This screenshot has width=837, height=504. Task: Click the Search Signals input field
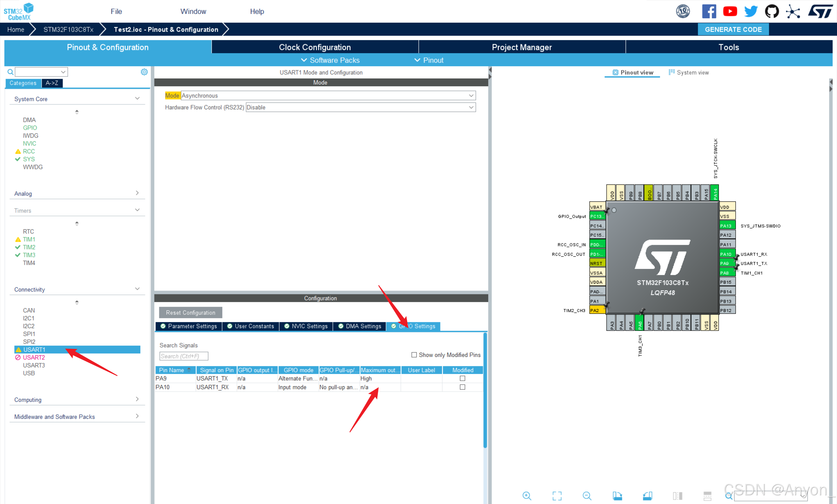[x=184, y=356]
